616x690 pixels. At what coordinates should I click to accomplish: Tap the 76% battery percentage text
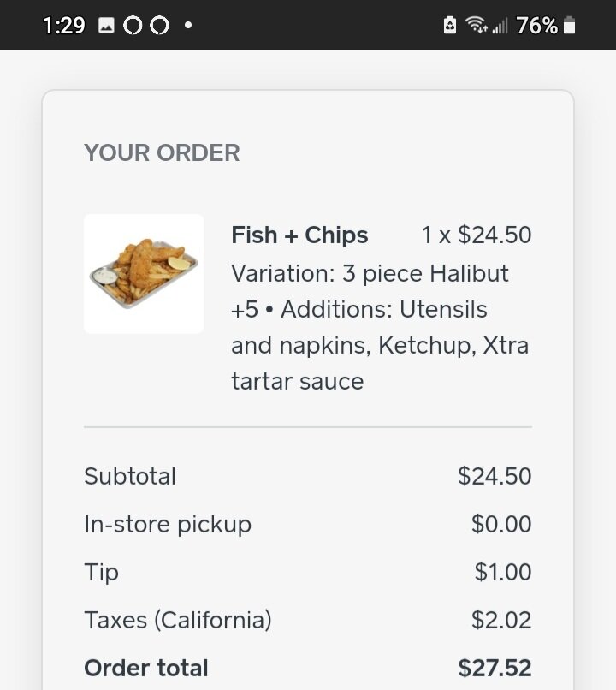point(537,26)
